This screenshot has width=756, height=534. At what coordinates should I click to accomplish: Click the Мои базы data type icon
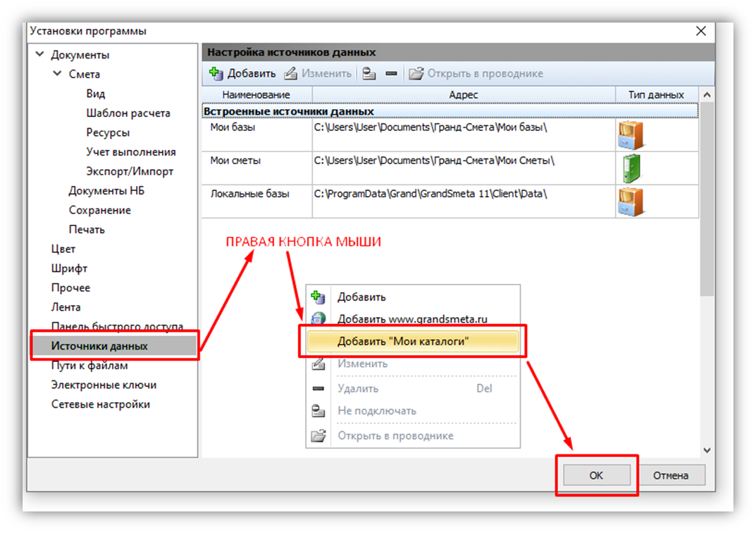(x=631, y=135)
